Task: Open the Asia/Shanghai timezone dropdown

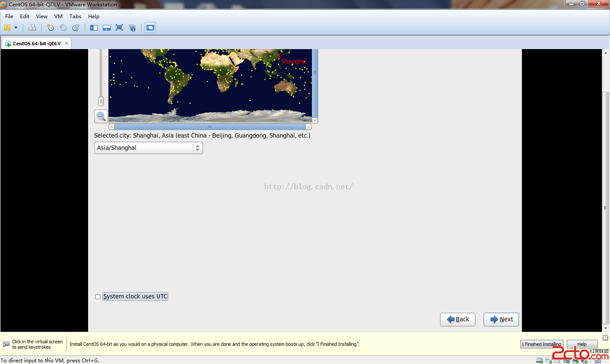Action: point(149,148)
